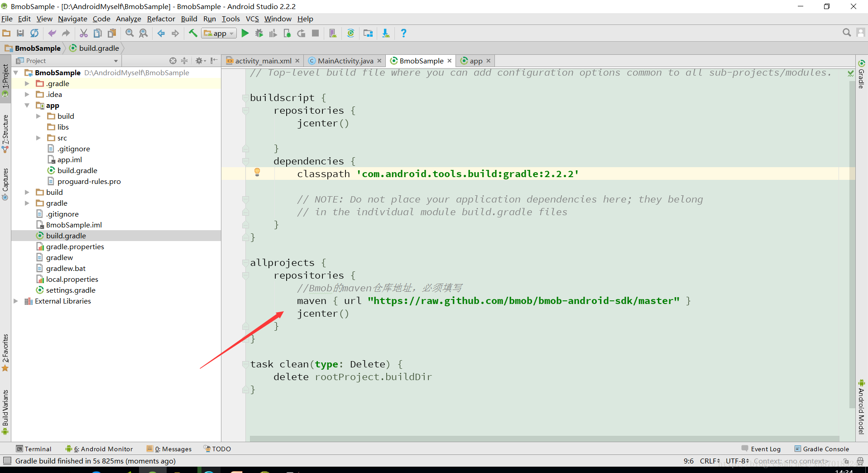868x473 pixels.
Task: Click the Apply Changes rerun icon
Action: (301, 33)
